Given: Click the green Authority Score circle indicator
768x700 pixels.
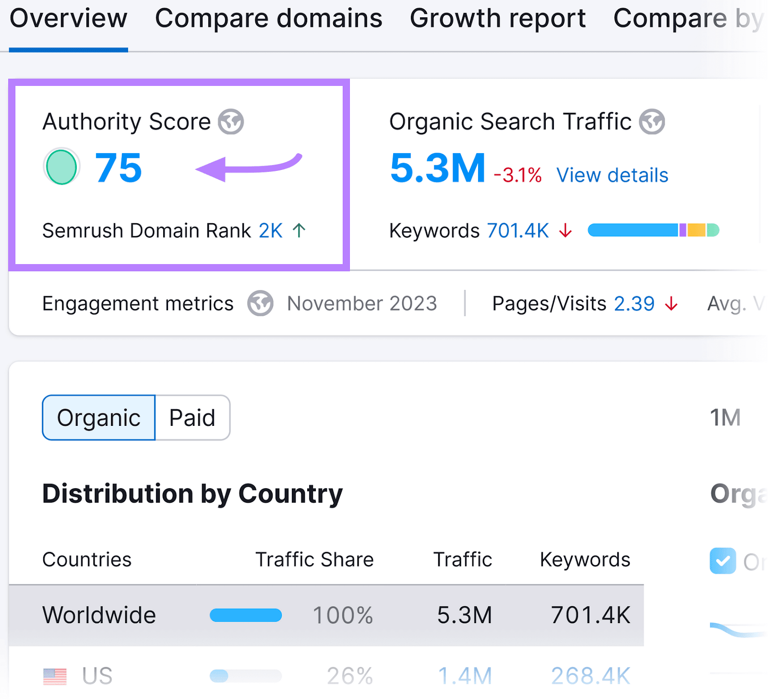Looking at the screenshot, I should click(61, 167).
